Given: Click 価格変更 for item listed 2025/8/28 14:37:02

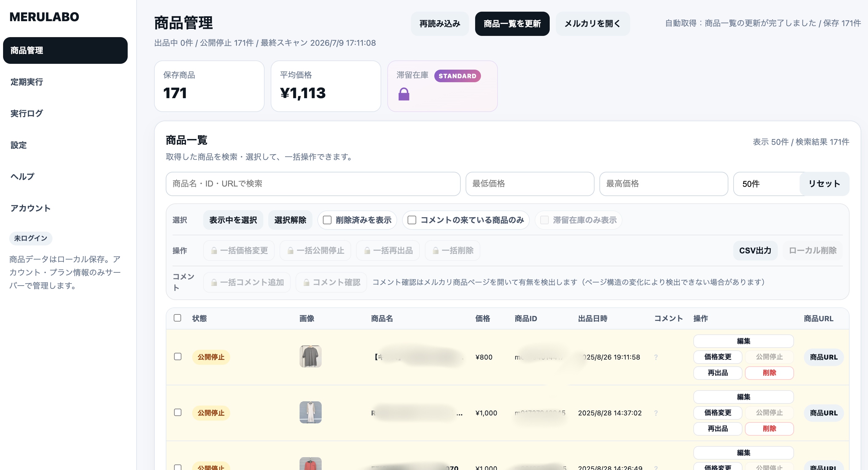Looking at the screenshot, I should (718, 413).
